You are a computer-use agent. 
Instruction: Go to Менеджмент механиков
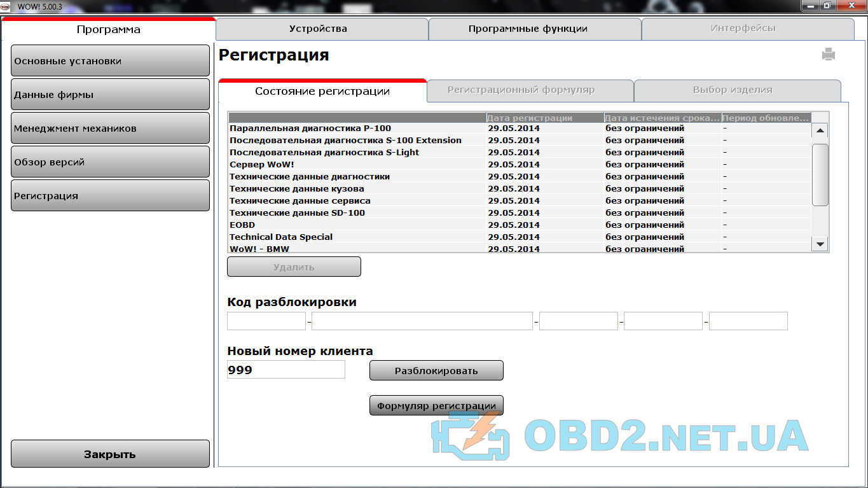click(110, 128)
